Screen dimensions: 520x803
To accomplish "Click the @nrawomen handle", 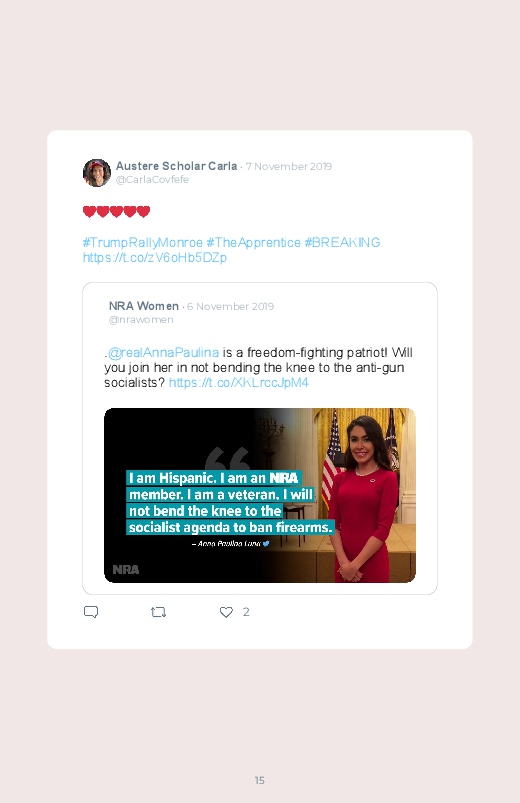I will tap(141, 320).
